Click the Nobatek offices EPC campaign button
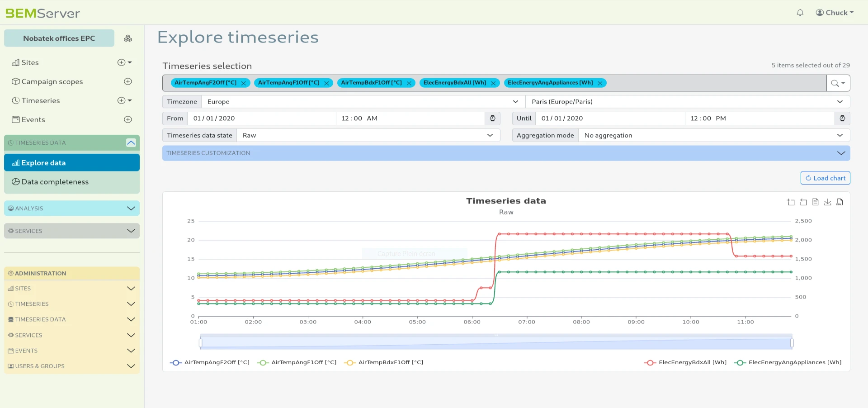Viewport: 868px width, 408px height. [x=59, y=38]
